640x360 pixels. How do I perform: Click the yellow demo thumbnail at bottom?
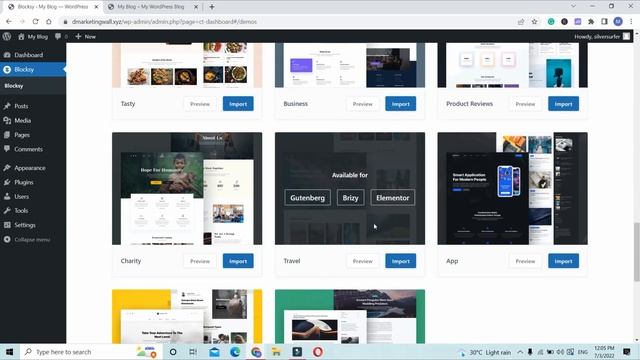click(x=187, y=317)
